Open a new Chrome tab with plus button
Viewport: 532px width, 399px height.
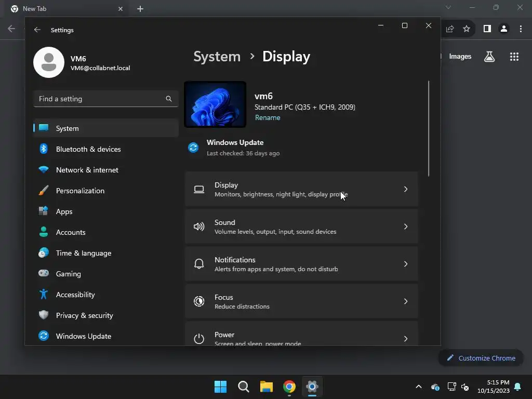(140, 9)
